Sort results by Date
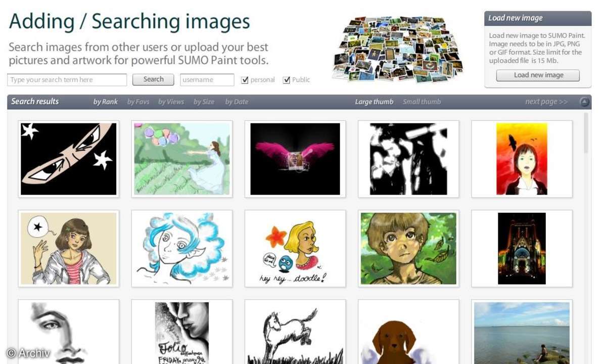Image resolution: width=606 pixels, height=364 pixels. 237,102
